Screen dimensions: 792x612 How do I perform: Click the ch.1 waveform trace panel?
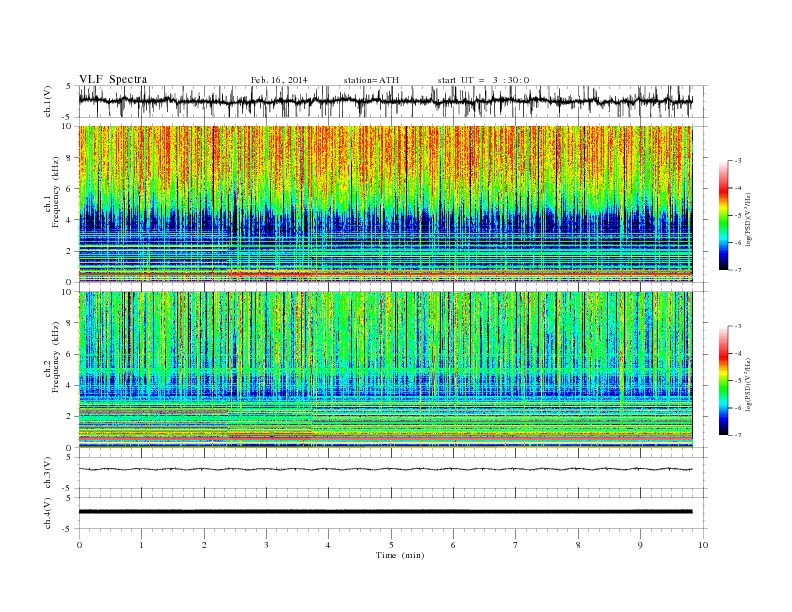click(x=393, y=101)
